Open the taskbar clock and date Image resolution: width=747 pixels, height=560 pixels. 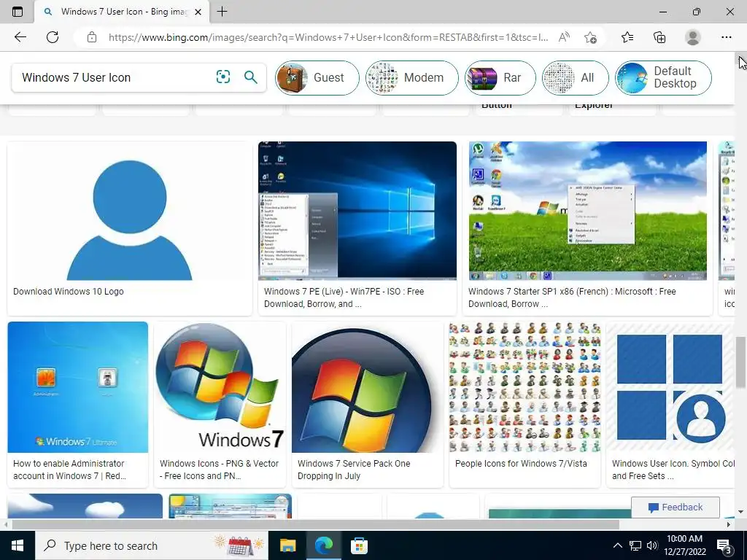coord(684,545)
